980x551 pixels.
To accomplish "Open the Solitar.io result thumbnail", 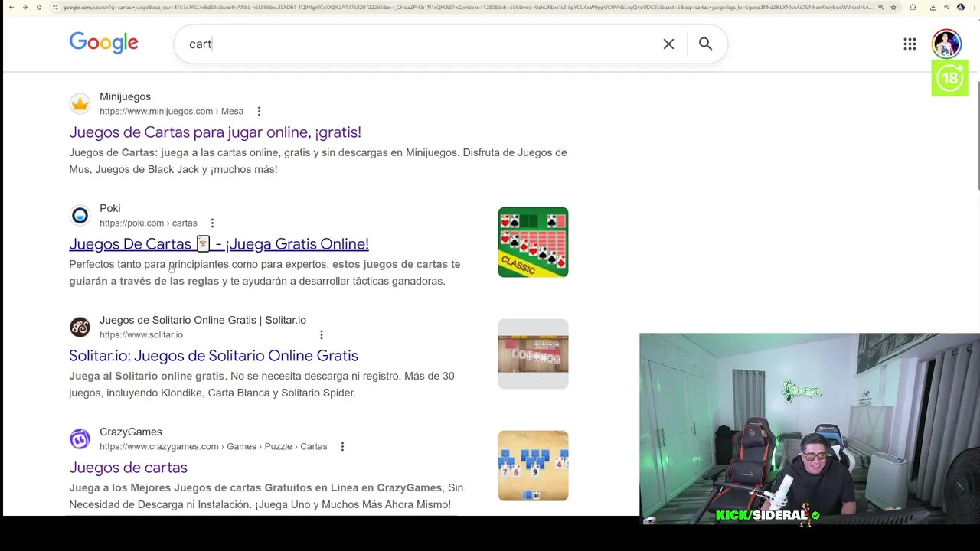I will [533, 354].
